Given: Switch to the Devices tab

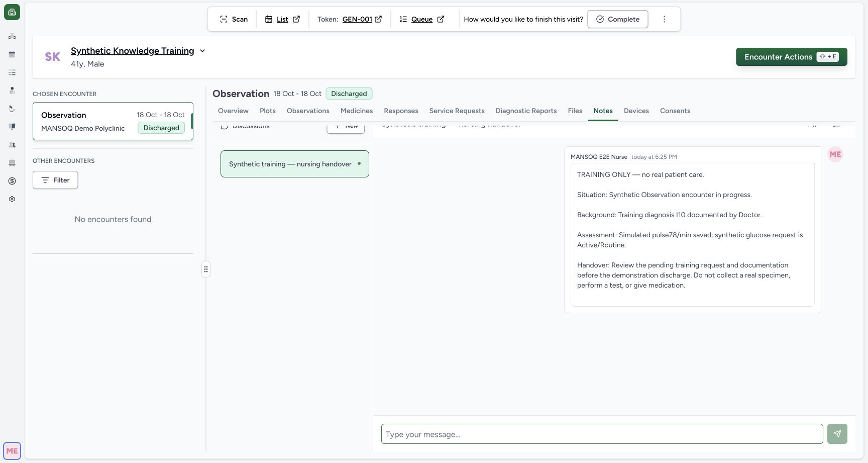Looking at the screenshot, I should click(636, 111).
